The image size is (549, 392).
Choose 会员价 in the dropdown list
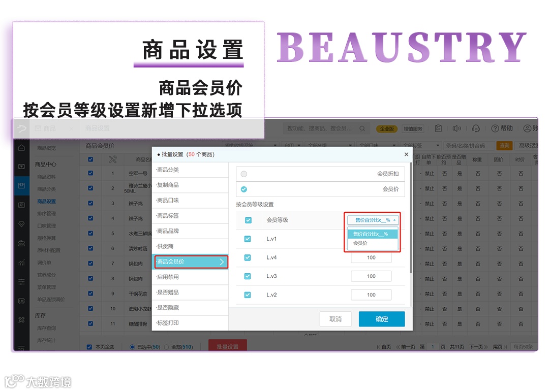(373, 243)
